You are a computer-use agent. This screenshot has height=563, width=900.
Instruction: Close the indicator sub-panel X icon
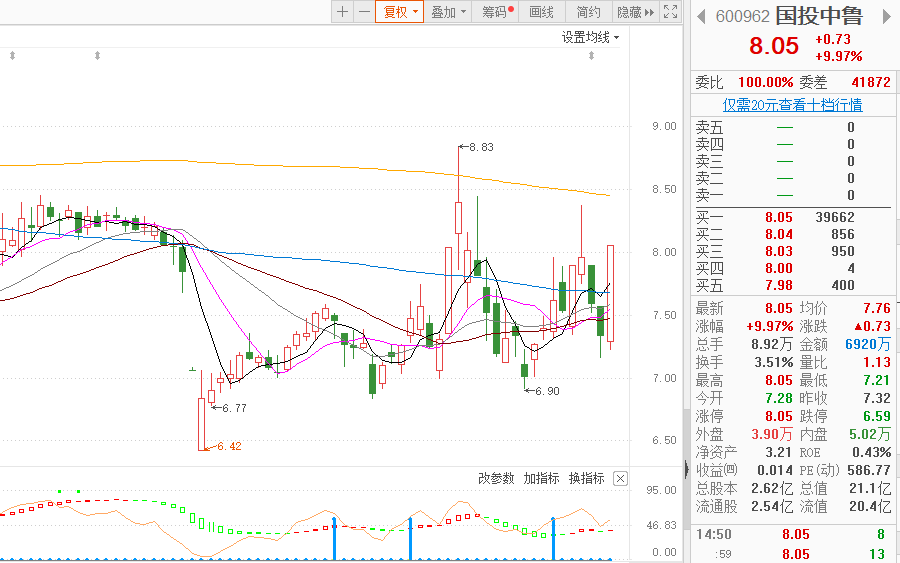(620, 479)
